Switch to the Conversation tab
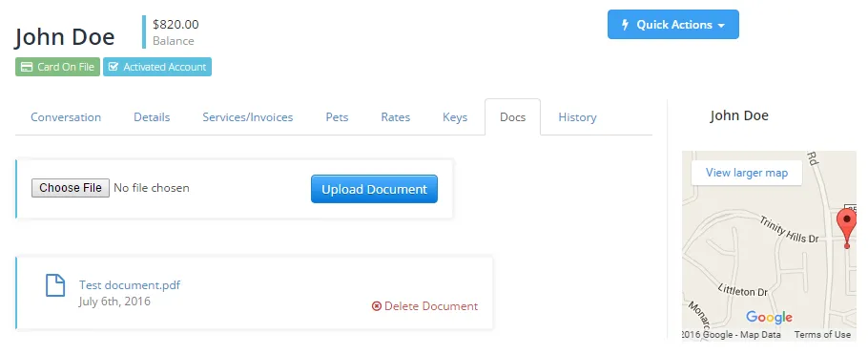Image resolution: width=868 pixels, height=354 pixels. pyautogui.click(x=66, y=117)
